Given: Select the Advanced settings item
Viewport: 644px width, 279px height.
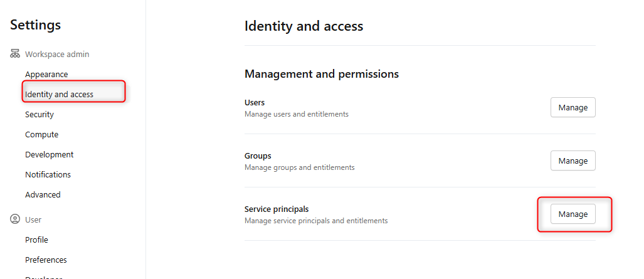Looking at the screenshot, I should pos(43,195).
